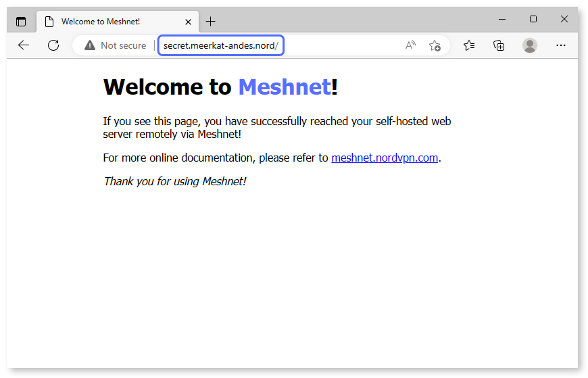Click the Thank you for using Meshnet! text
The width and height of the screenshot is (588, 378).
175,181
